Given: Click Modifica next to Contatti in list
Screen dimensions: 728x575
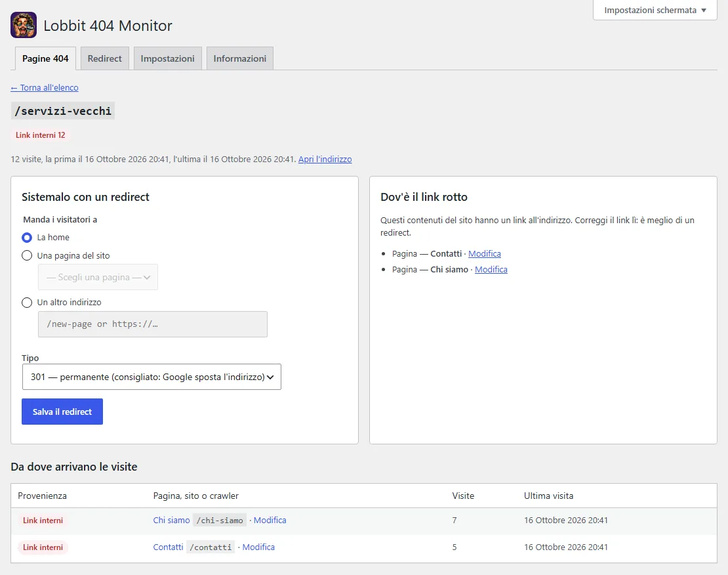Looking at the screenshot, I should point(484,254).
